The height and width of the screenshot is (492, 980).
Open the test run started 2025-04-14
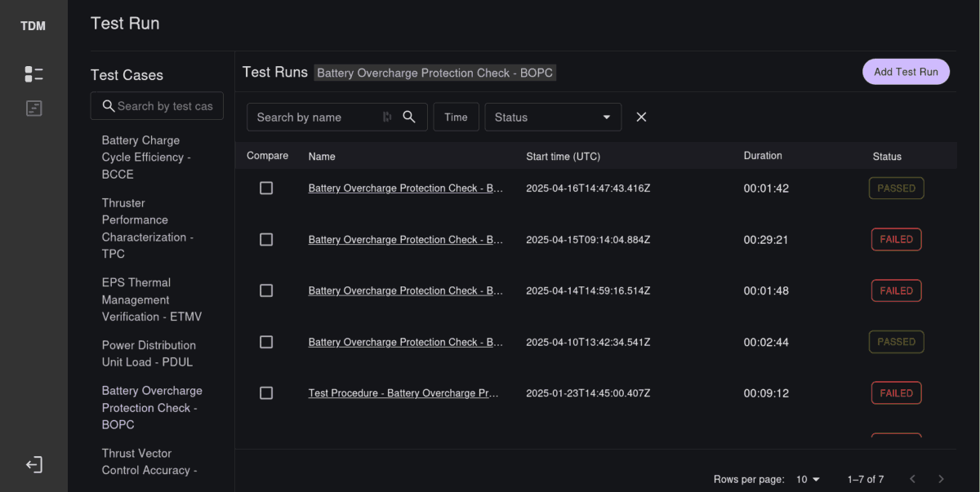pyautogui.click(x=405, y=291)
